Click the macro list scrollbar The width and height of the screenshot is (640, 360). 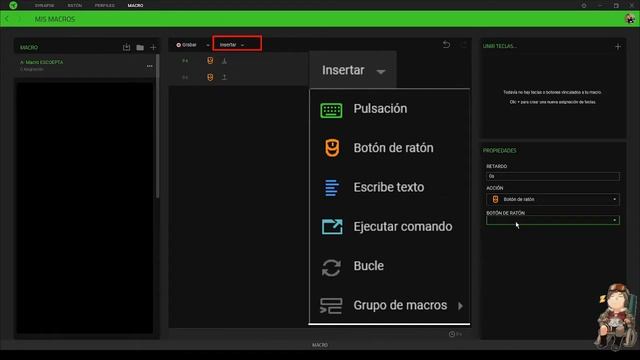158,127
